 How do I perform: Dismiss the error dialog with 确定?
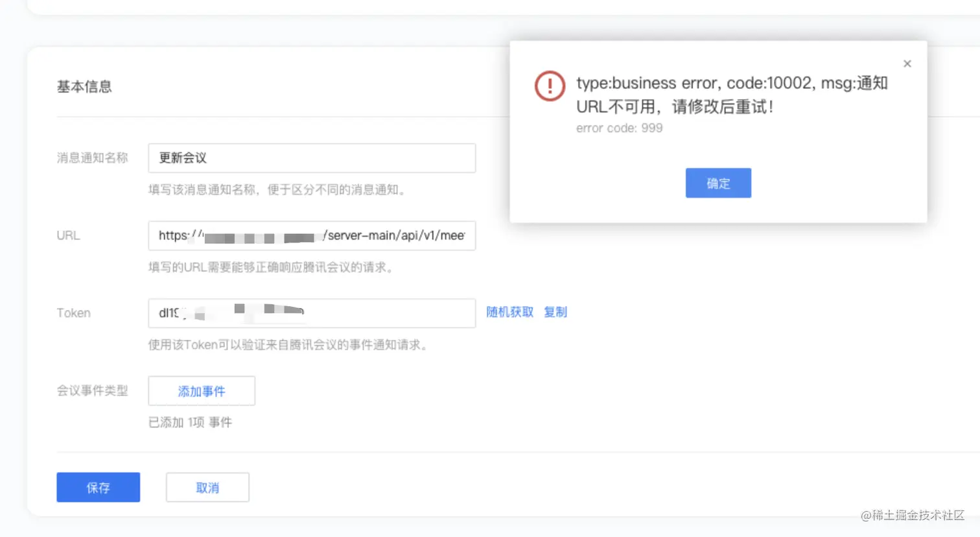click(717, 183)
